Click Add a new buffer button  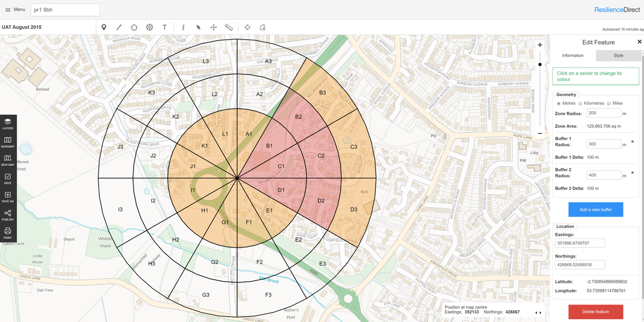(x=596, y=209)
